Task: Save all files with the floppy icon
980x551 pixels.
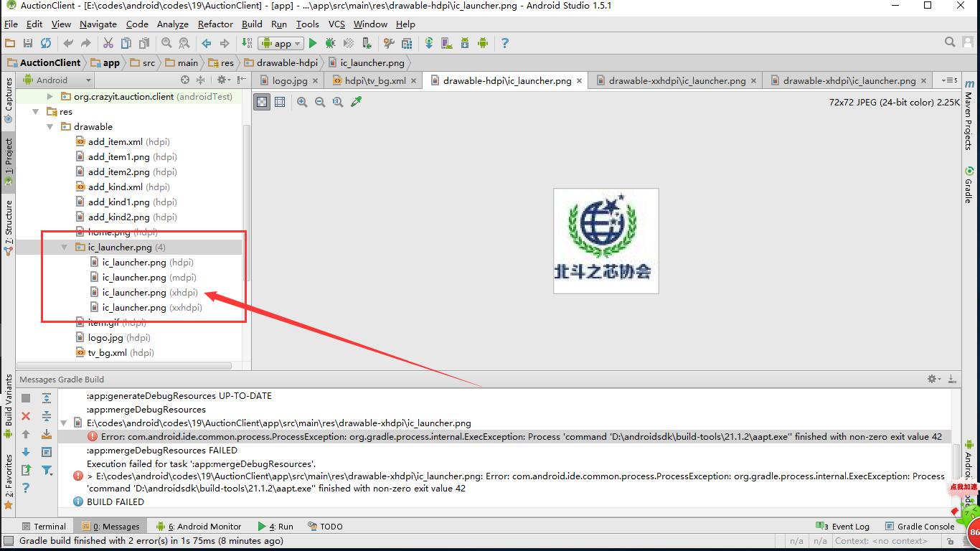Action: (x=28, y=43)
